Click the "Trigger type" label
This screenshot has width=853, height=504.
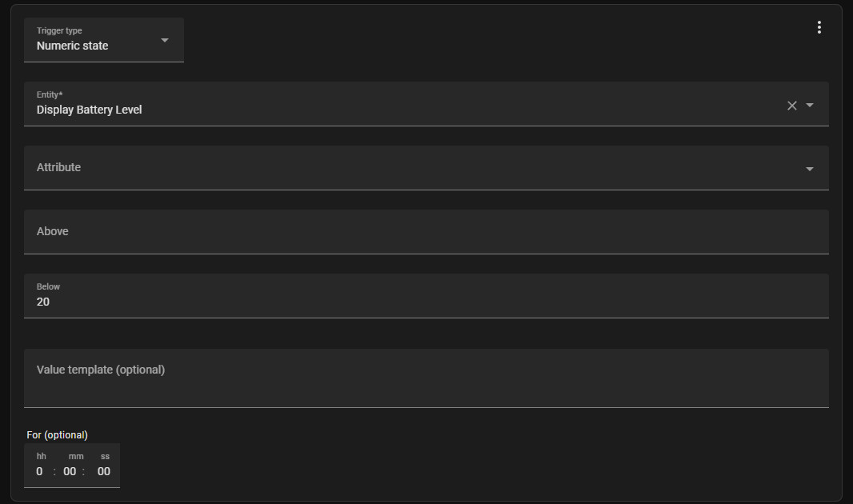coord(59,30)
